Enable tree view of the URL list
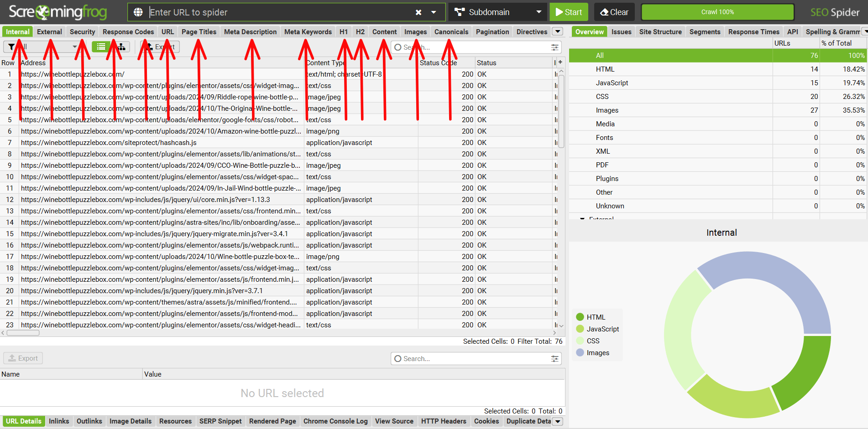 [x=121, y=47]
